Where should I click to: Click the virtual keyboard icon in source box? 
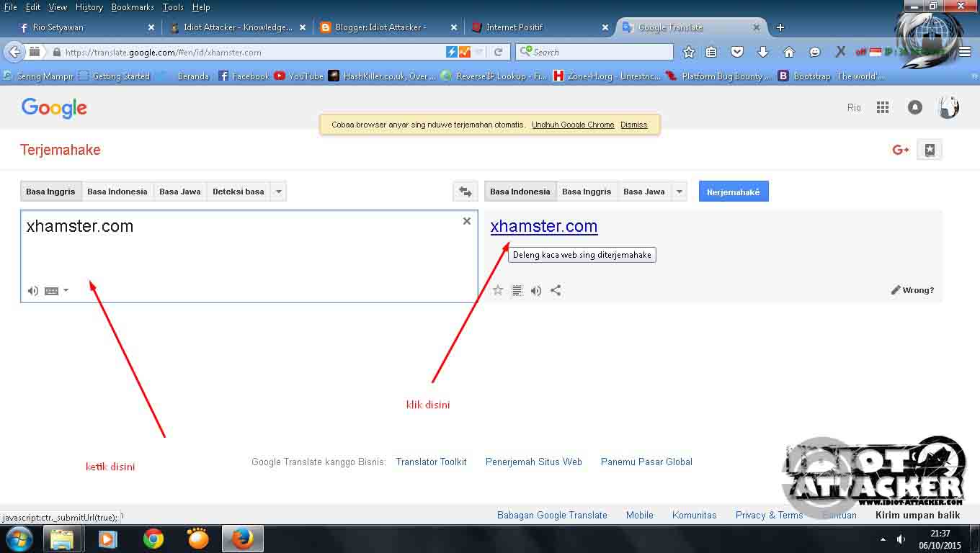(51, 291)
